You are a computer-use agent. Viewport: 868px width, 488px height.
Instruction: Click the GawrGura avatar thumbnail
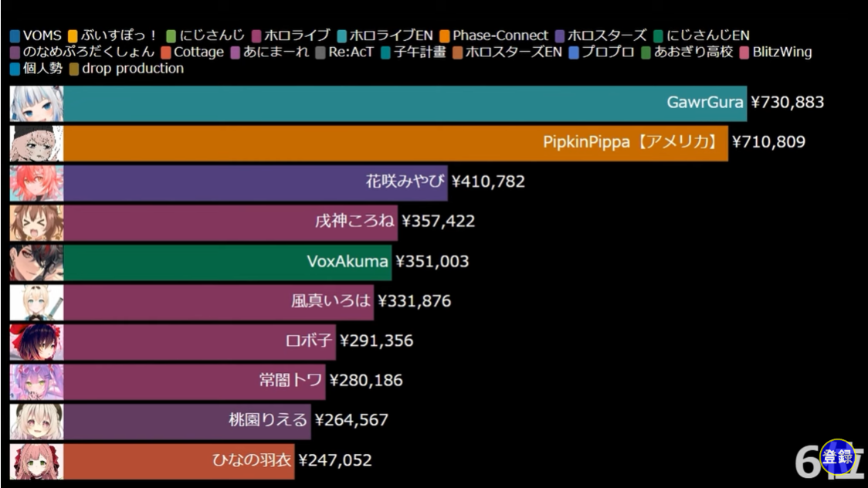36,103
